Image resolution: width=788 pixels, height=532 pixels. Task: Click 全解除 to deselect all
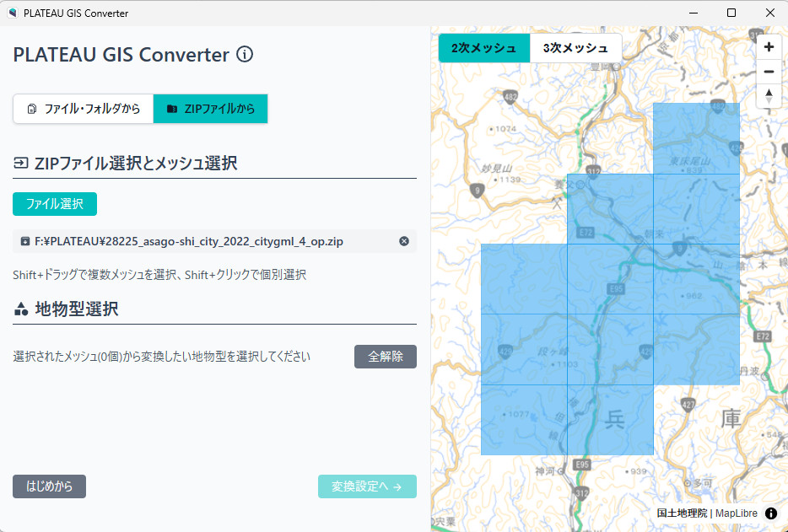coord(385,357)
